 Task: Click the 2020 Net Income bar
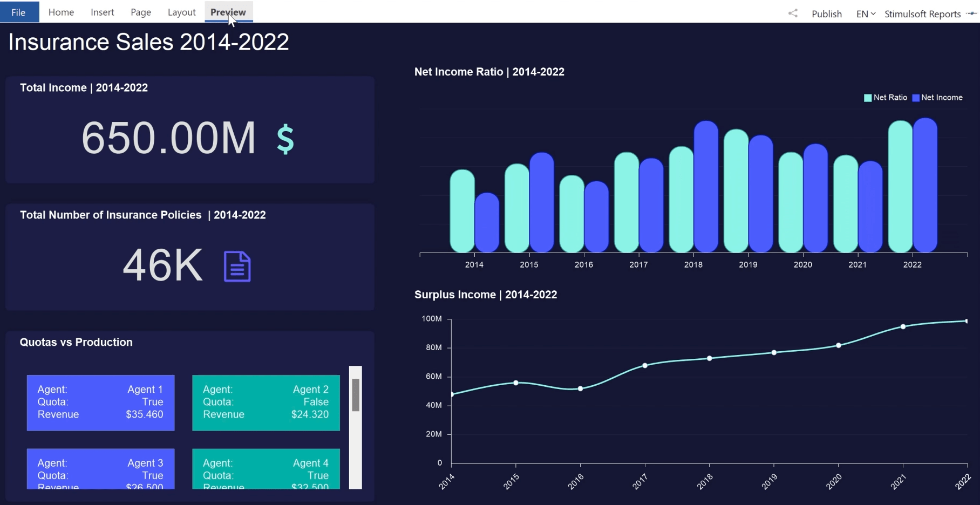click(815, 198)
